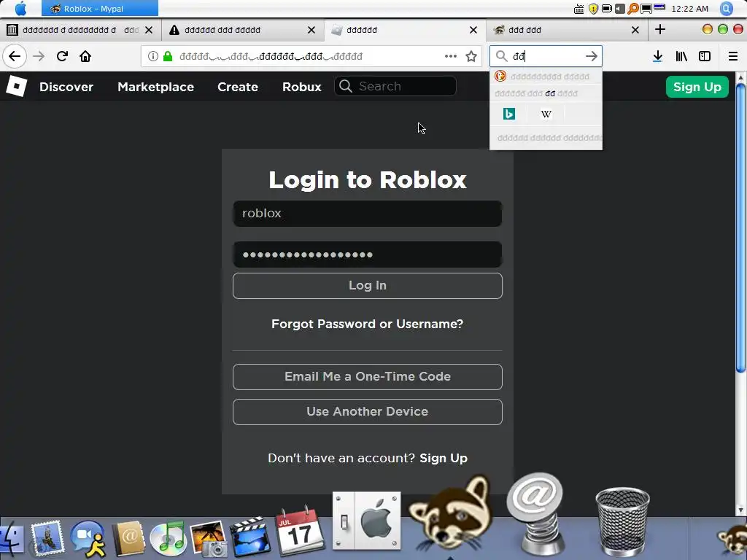
Task: Click the browser toolbar search field
Action: click(546, 56)
